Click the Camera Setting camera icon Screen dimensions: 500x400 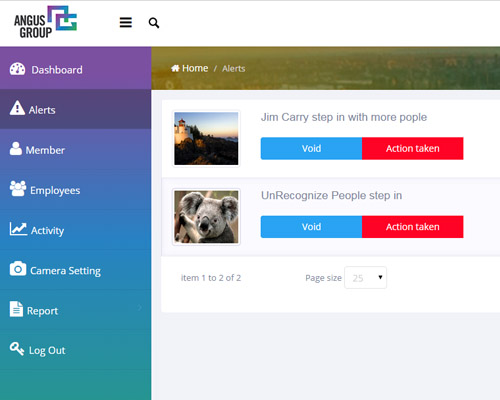18,269
